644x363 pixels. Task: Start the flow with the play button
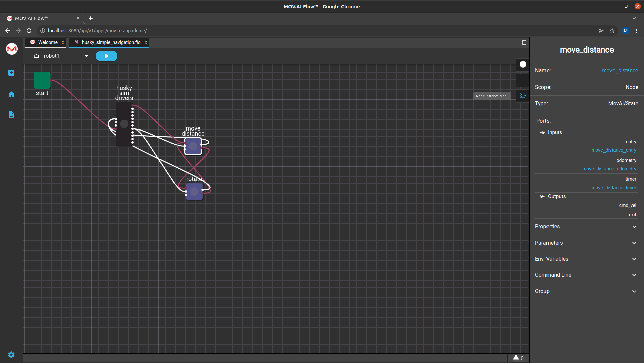[107, 56]
